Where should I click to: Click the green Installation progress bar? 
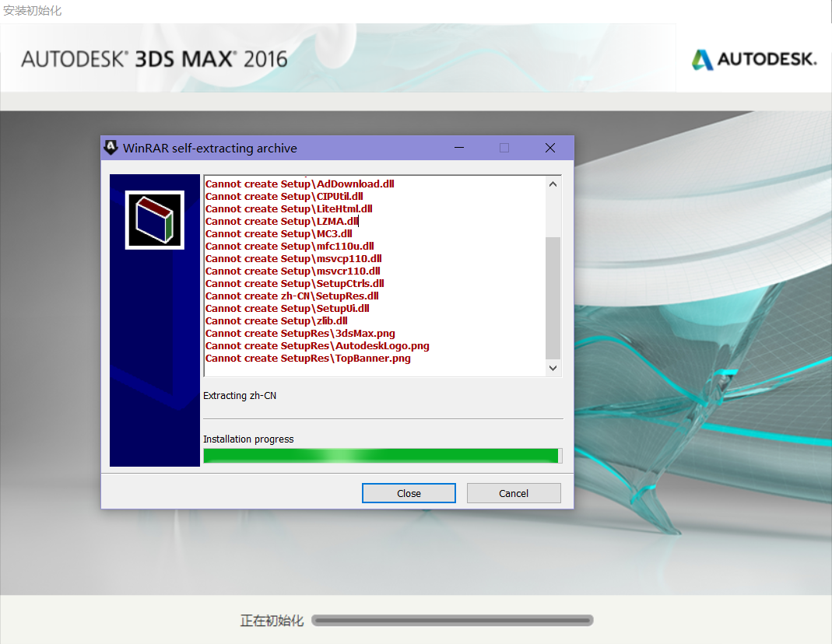(381, 455)
